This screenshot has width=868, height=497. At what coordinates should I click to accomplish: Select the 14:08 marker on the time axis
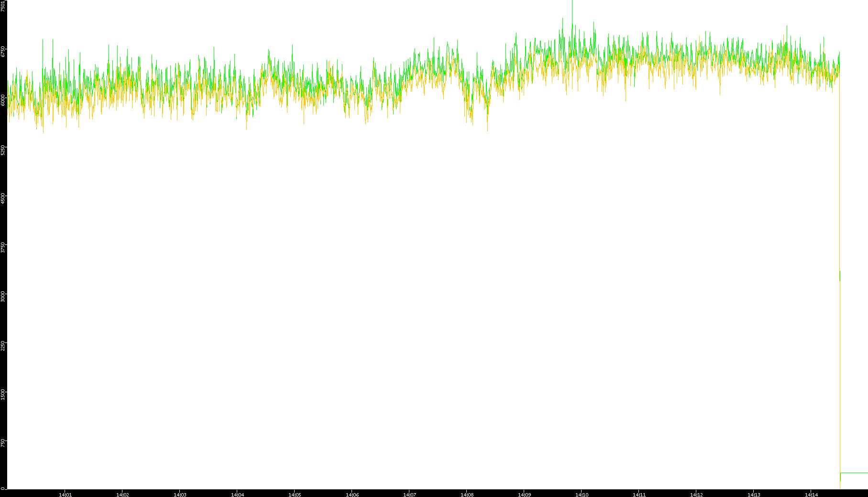(467, 495)
